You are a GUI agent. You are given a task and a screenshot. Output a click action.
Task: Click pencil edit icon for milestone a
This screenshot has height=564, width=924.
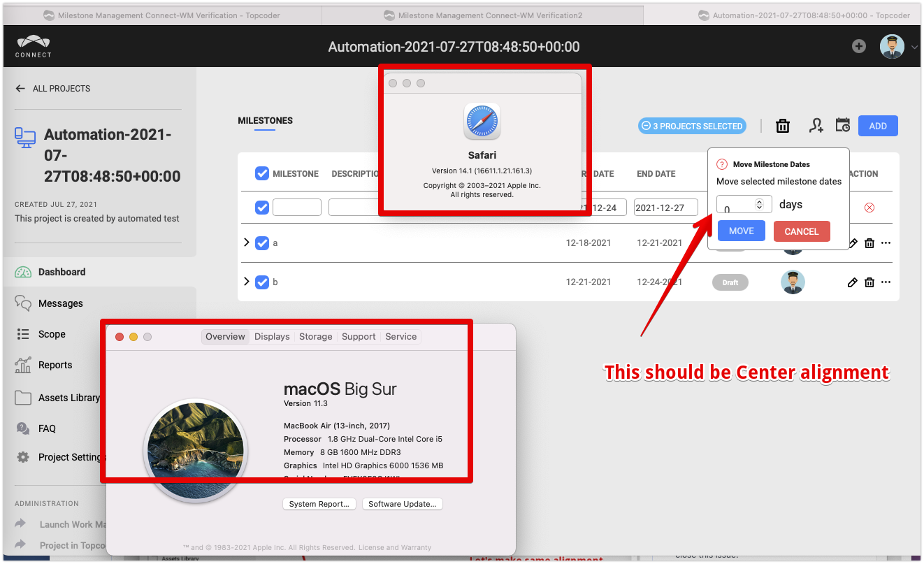853,243
